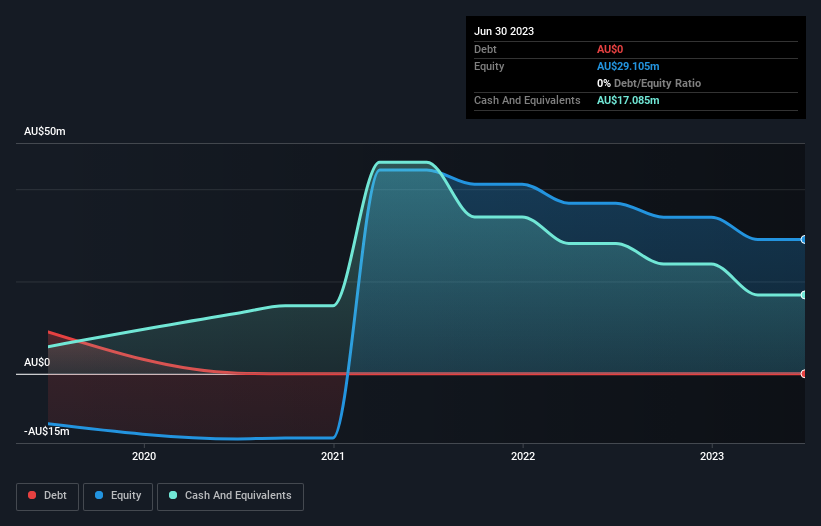Click the AU$0 axis label
The height and width of the screenshot is (526, 821).
click(x=37, y=362)
